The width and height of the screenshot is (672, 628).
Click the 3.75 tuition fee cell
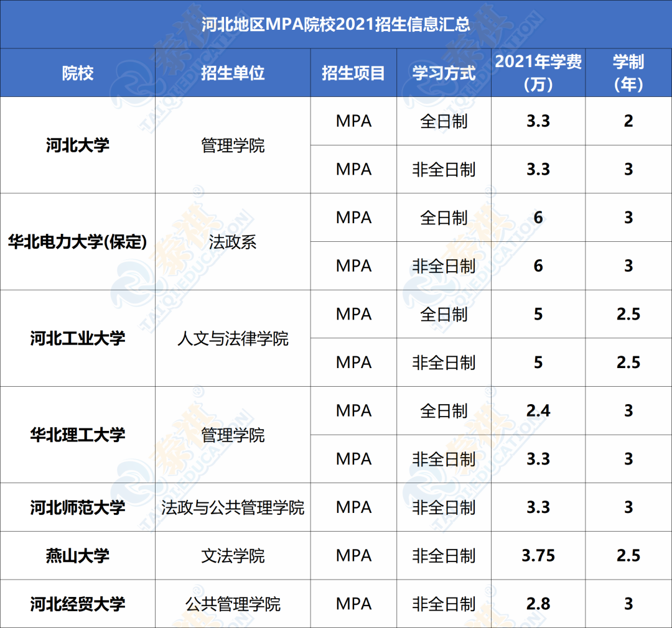point(538,555)
